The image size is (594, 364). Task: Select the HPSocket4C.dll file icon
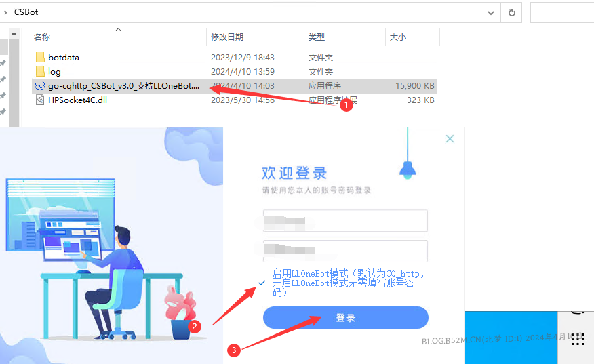point(40,100)
